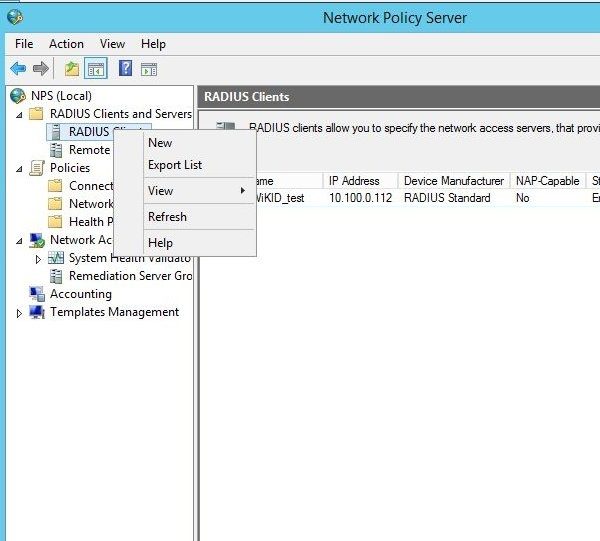Click the Health Policies folder icon
The height and width of the screenshot is (541, 600).
pos(55,222)
